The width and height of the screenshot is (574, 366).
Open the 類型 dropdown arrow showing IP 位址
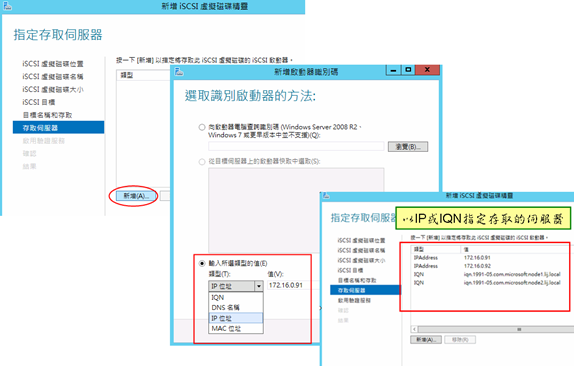click(259, 286)
